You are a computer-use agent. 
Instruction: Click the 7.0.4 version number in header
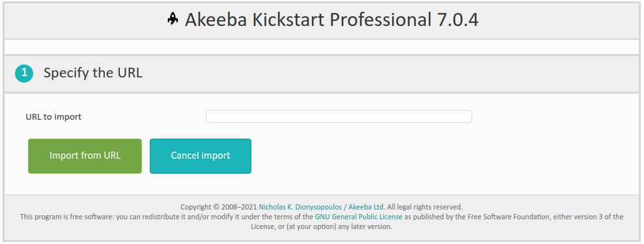(456, 20)
